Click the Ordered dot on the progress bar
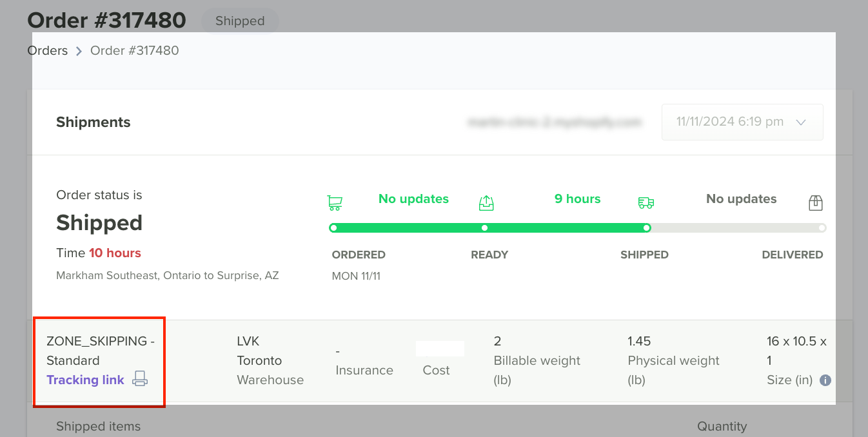Screen dimensions: 868x437 333,228
